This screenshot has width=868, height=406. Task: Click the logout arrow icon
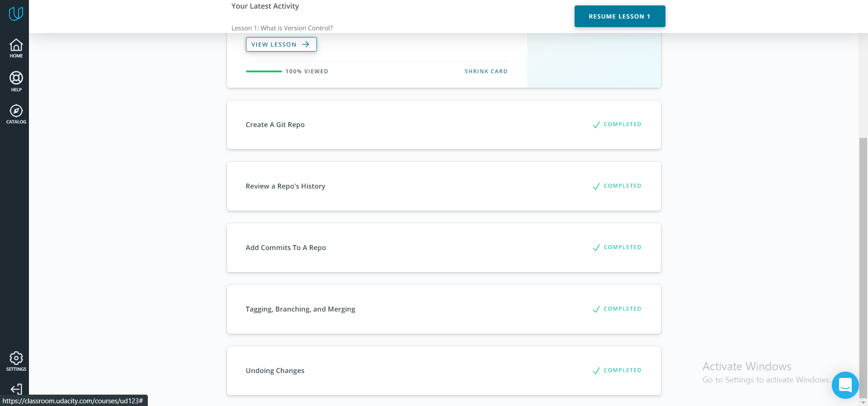16,389
